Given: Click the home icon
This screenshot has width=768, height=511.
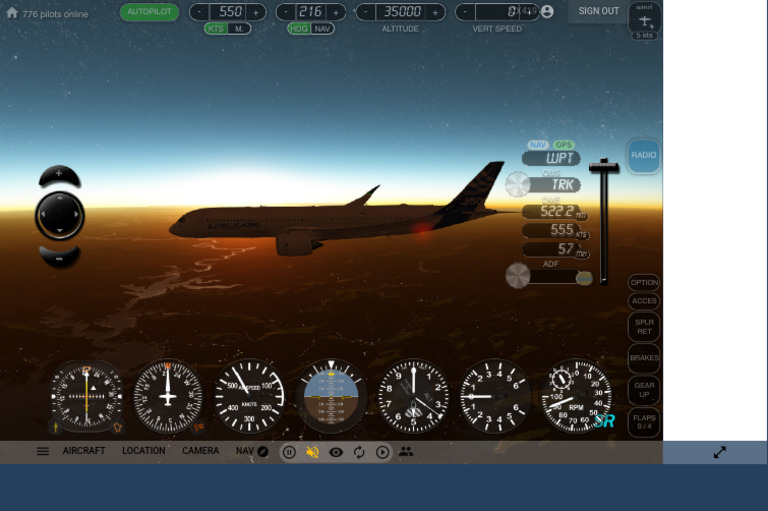Looking at the screenshot, I should click(12, 13).
